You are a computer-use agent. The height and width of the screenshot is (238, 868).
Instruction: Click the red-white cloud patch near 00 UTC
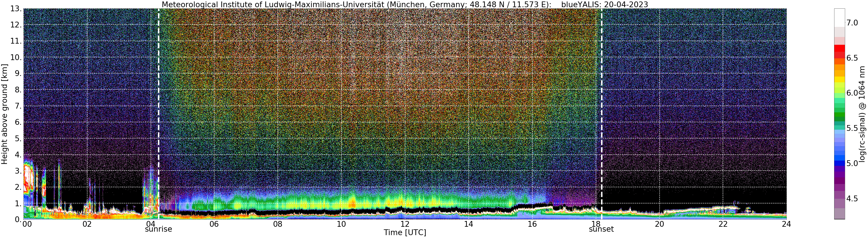pos(28,178)
